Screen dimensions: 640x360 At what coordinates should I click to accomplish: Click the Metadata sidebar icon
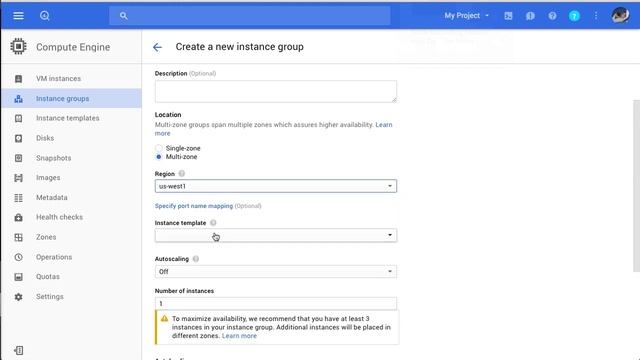(x=18, y=198)
